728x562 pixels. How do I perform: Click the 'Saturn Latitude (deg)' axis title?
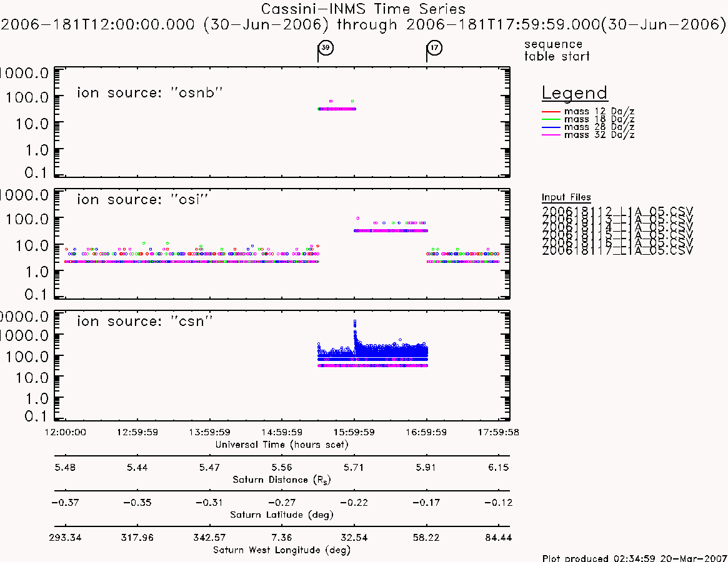click(282, 515)
